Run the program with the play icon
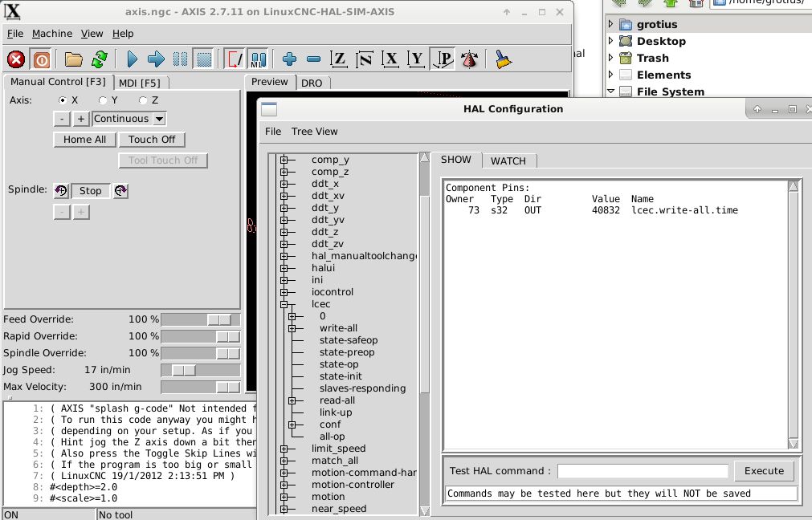This screenshot has width=812, height=520. (132, 59)
